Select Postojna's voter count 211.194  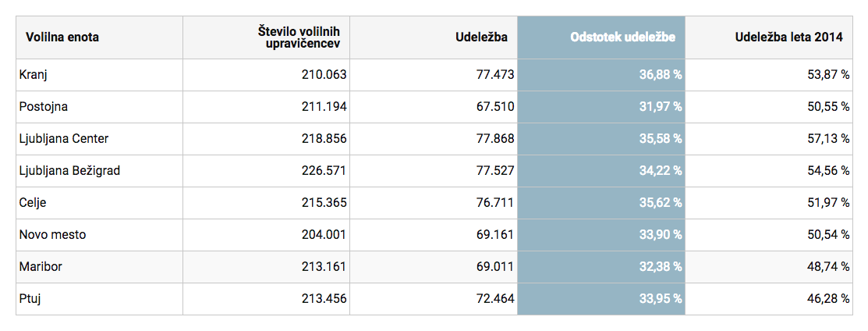pos(324,107)
